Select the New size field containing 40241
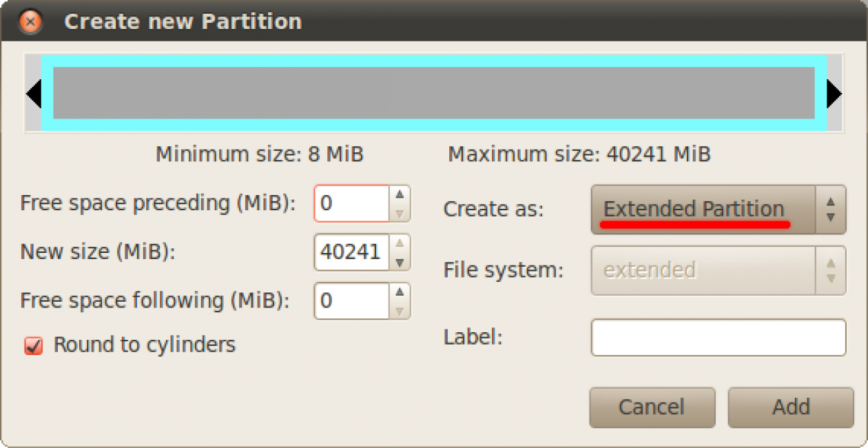Viewport: 868px width, 448px height. click(351, 252)
